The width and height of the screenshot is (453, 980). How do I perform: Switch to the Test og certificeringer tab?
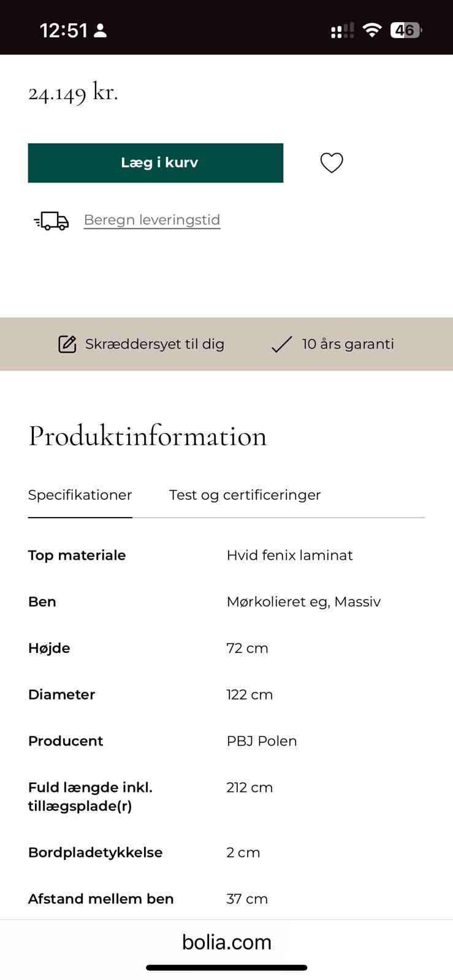click(245, 495)
